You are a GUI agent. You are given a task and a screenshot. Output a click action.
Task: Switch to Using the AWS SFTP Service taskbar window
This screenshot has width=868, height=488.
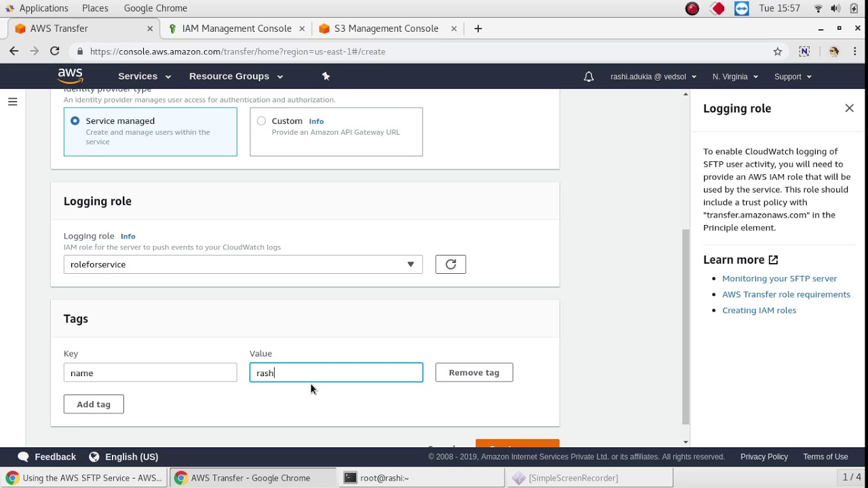(84, 478)
